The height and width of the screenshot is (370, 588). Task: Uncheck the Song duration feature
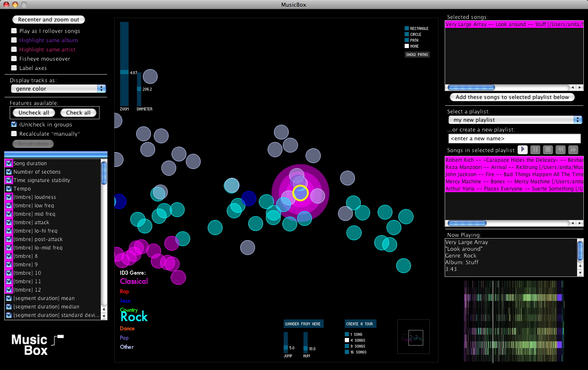9,163
